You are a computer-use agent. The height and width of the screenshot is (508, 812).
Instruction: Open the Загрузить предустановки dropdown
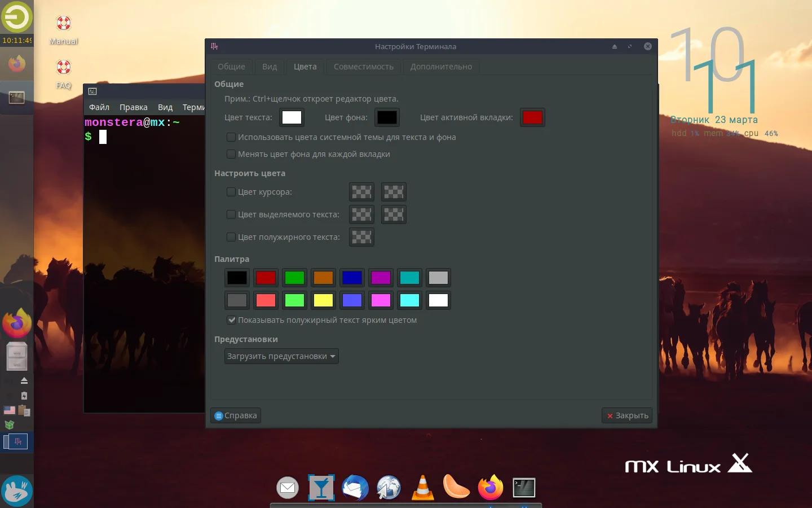click(281, 356)
